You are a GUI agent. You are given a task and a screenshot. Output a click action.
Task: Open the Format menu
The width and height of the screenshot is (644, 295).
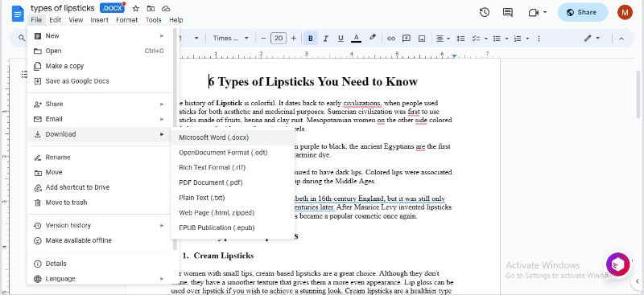point(127,20)
